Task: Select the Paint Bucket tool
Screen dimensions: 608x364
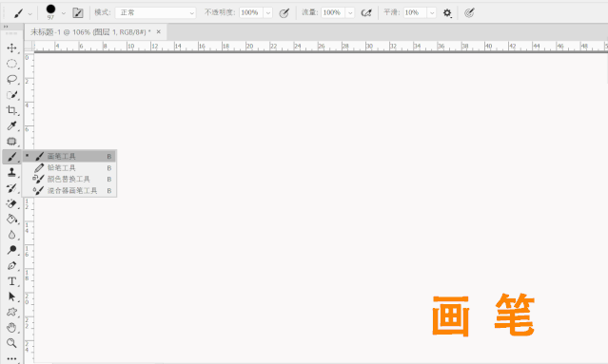Action: [11, 220]
